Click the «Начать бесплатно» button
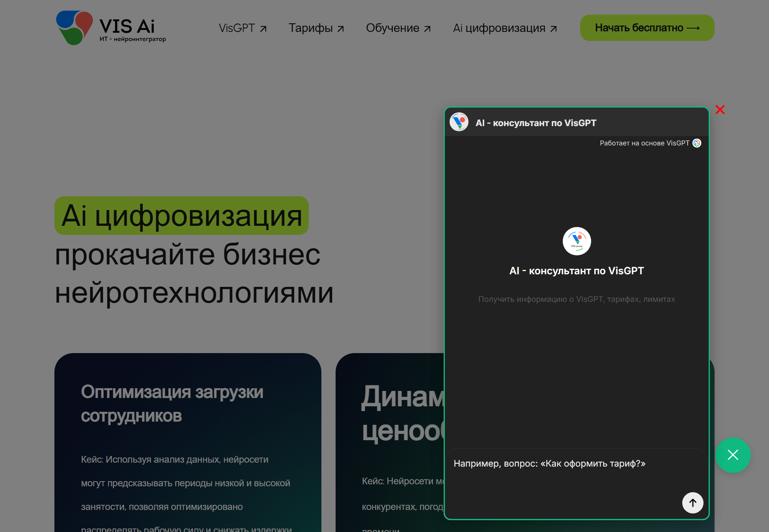 (647, 28)
